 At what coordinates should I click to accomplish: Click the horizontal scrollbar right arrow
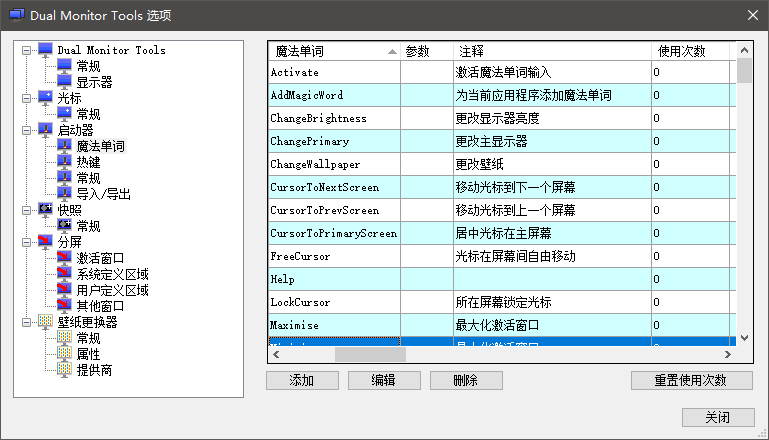point(728,354)
